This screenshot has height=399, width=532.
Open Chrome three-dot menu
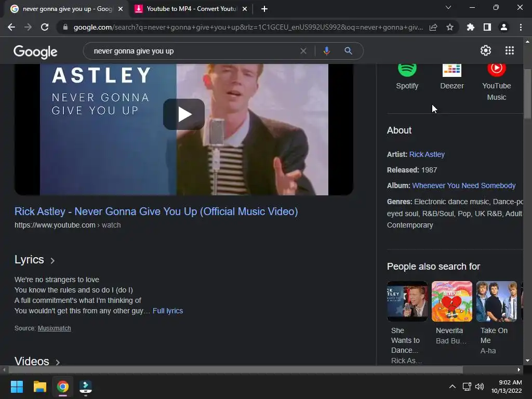tap(521, 27)
